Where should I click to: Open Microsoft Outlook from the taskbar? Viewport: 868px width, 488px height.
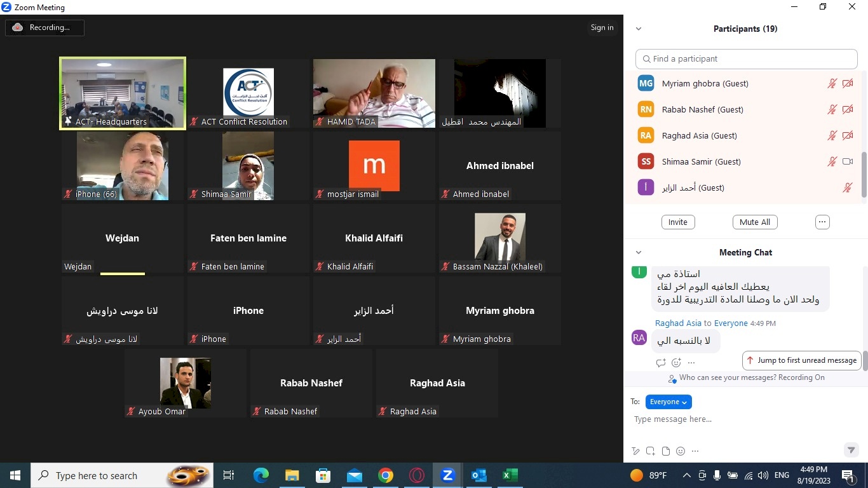[478, 475]
